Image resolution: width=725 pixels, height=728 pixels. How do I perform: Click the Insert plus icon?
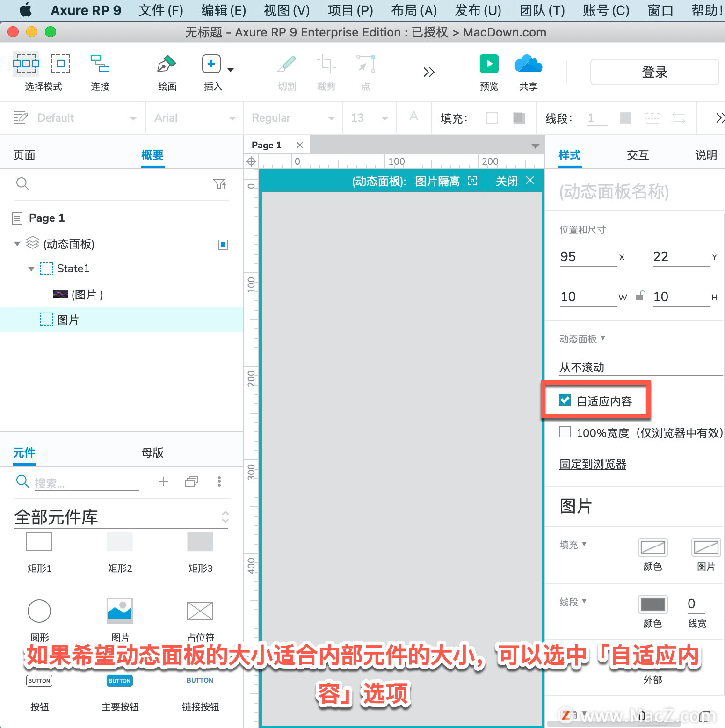[x=211, y=64]
